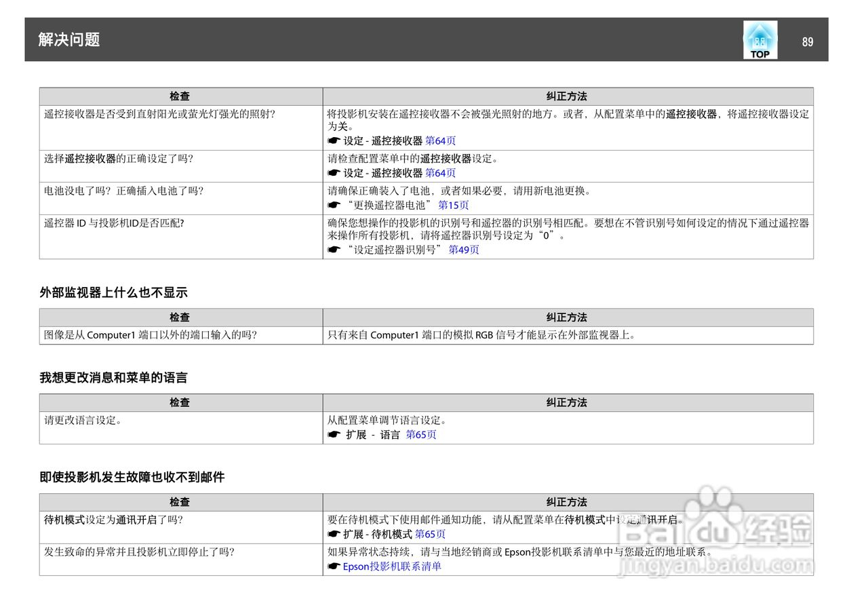Click heading “即使投影机发生故障也收不到邮件”

[x=132, y=478]
